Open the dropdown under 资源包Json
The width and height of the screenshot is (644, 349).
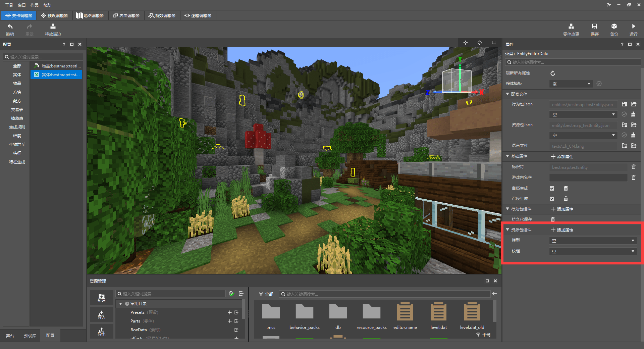click(x=583, y=135)
